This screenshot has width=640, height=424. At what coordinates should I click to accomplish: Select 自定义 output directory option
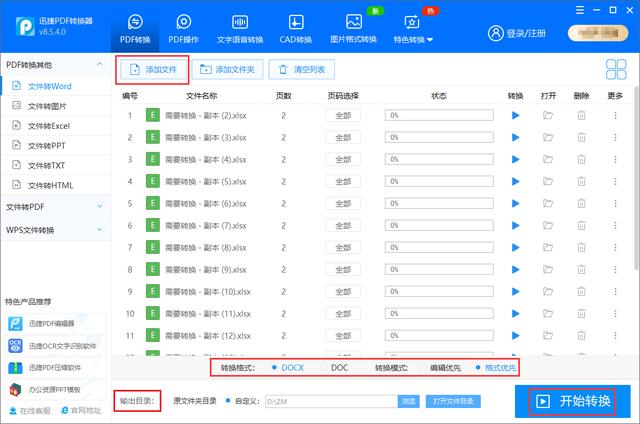pyautogui.click(x=242, y=401)
